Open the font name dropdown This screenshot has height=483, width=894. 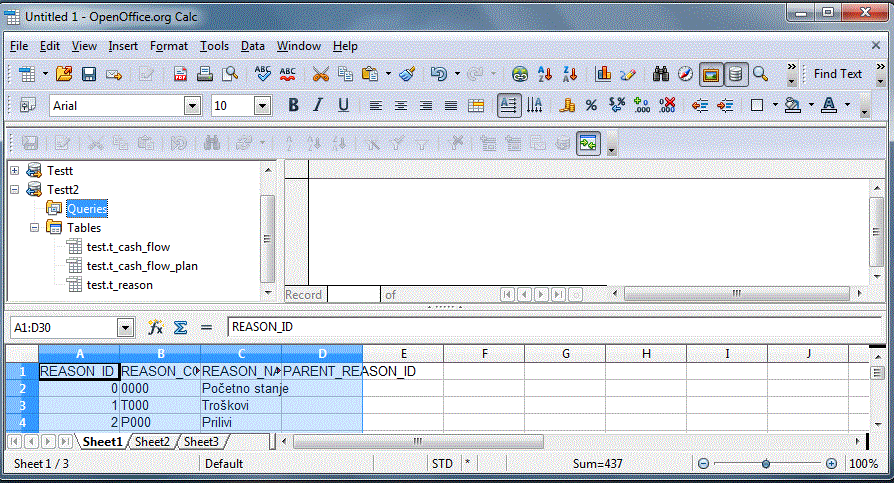[x=192, y=105]
